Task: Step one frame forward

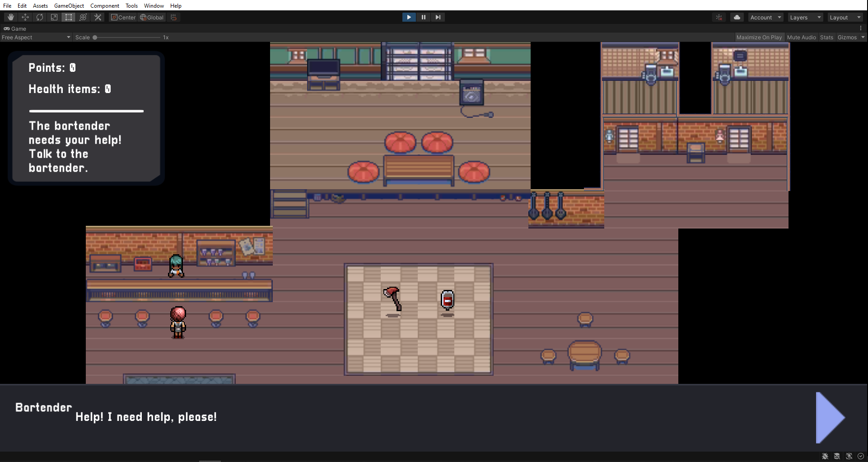Action: pyautogui.click(x=438, y=17)
